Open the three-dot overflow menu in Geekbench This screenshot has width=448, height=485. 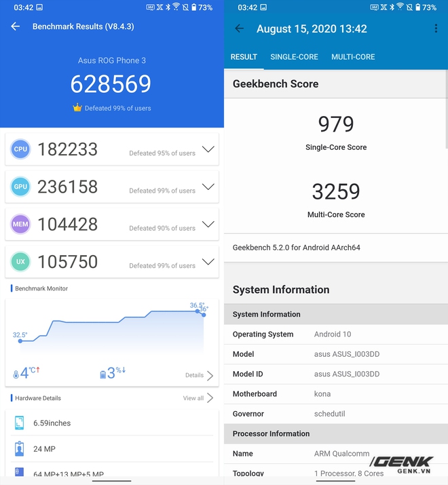click(436, 28)
